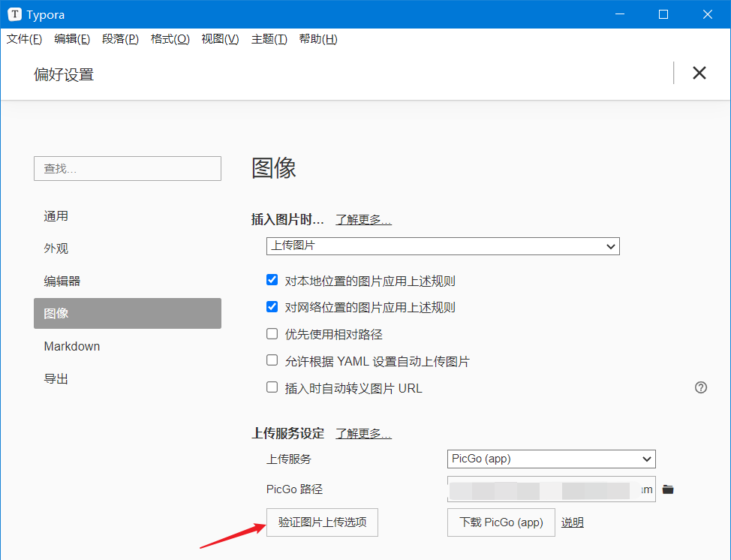
Task: Open the 文件 menu
Action: (x=23, y=39)
